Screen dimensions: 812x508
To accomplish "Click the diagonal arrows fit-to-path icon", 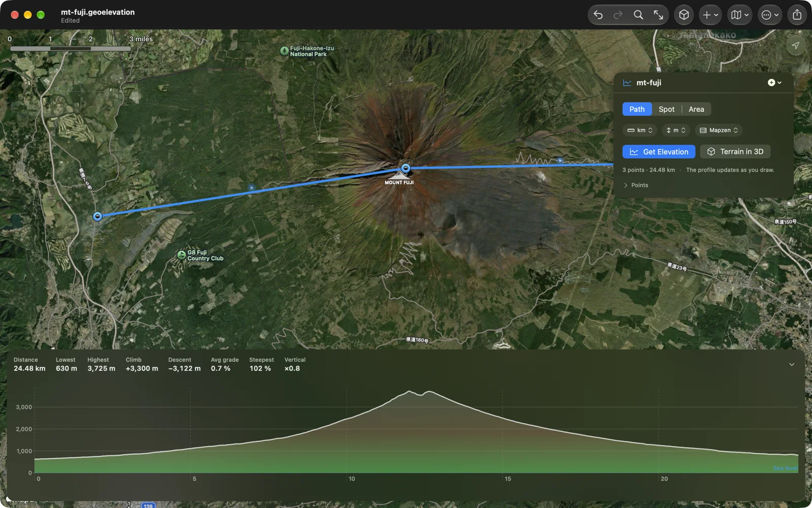I will [x=658, y=15].
